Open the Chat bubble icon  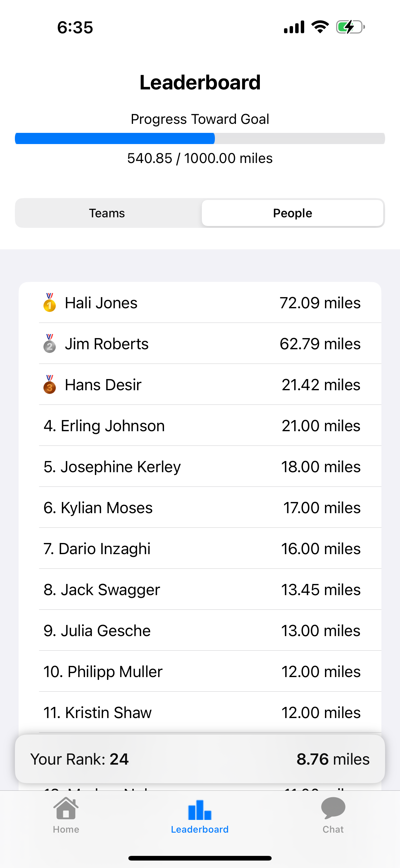[333, 808]
